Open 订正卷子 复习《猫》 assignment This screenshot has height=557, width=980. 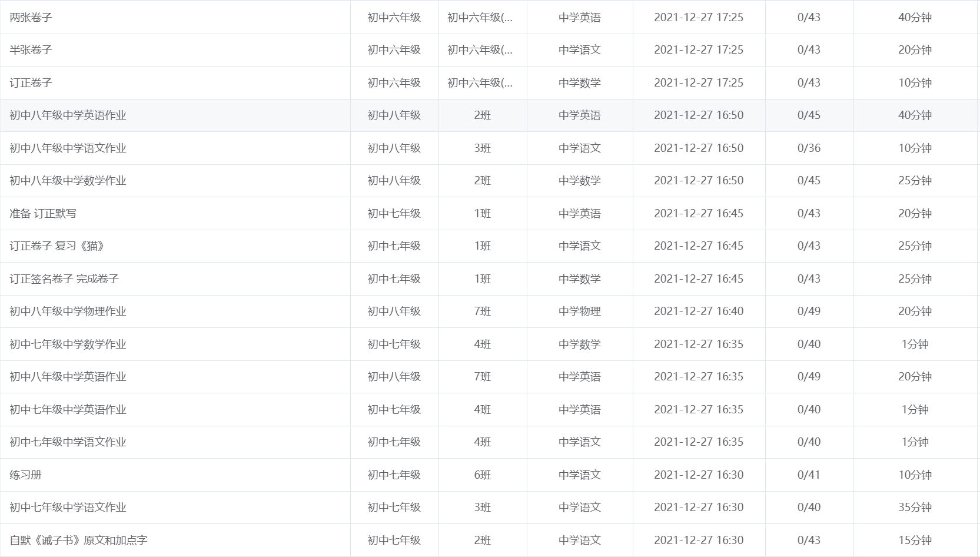tap(57, 246)
